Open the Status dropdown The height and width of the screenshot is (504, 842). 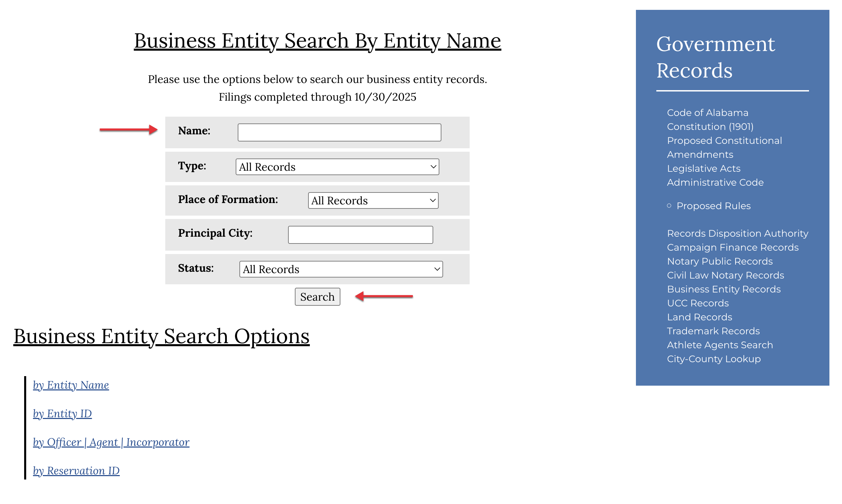(341, 269)
